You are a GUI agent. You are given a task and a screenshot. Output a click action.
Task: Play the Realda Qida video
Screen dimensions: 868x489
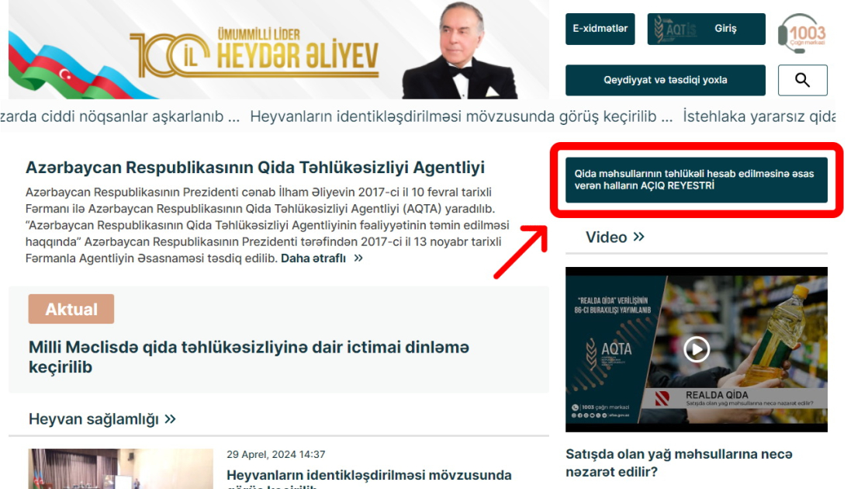(x=697, y=349)
